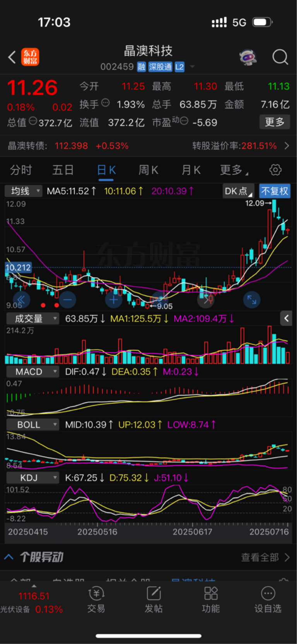The height and width of the screenshot is (644, 297).
Task: Open 查看全部 for stock movements
Action: click(265, 557)
